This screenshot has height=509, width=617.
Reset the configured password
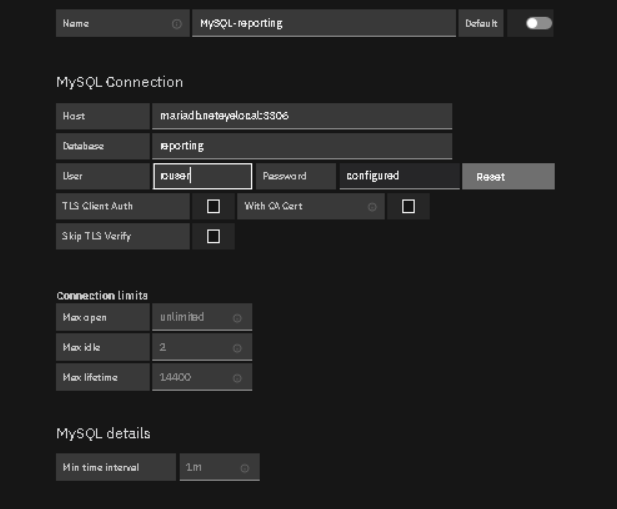pos(508,177)
